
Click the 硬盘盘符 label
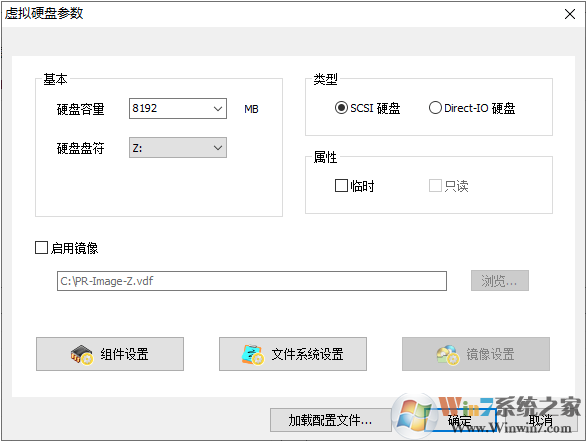pos(81,148)
